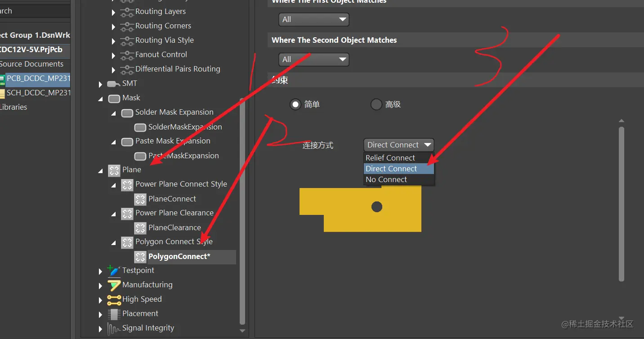The image size is (644, 339).
Task: Open the second object matches All dropdown
Action: pos(314,59)
